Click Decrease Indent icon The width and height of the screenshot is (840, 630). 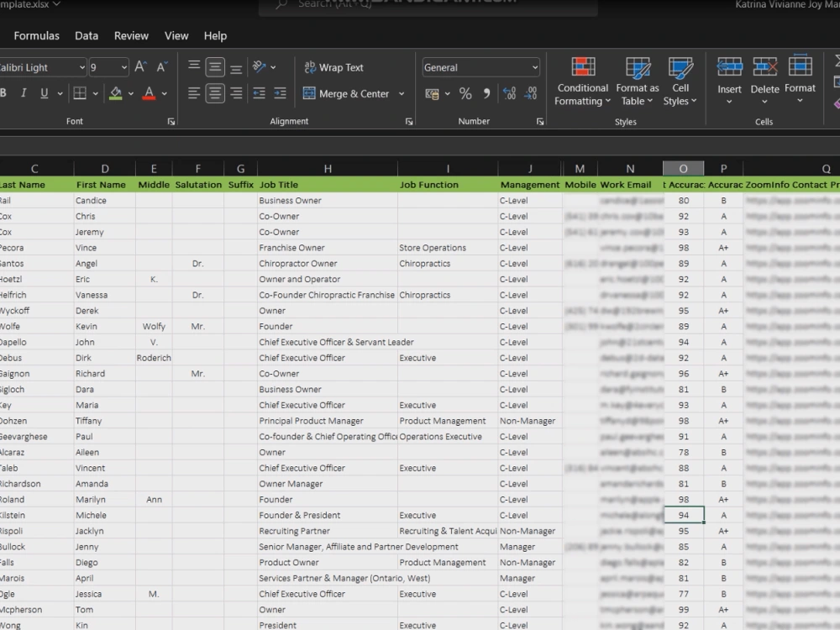pos(260,93)
